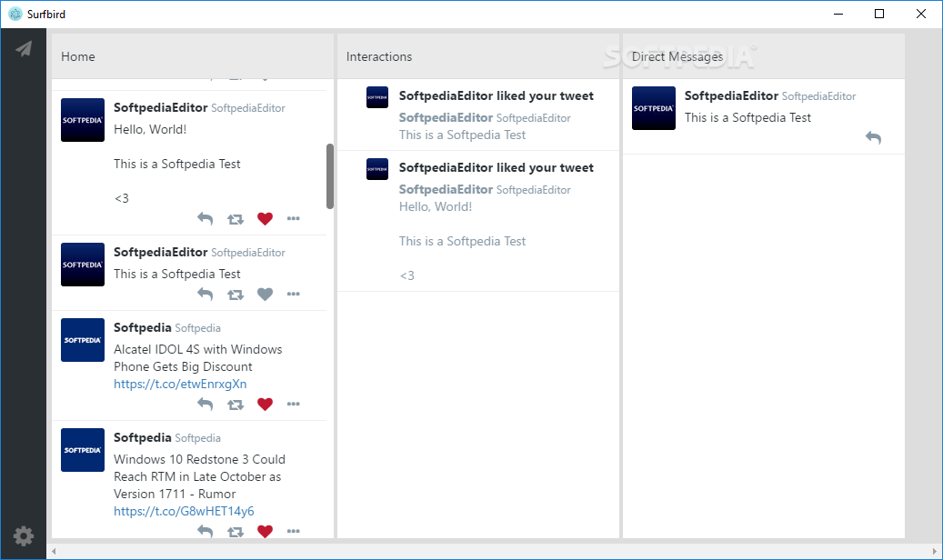The height and width of the screenshot is (560, 943).
Task: Open Softpedia name on Redstone 3 tweet
Action: click(143, 438)
